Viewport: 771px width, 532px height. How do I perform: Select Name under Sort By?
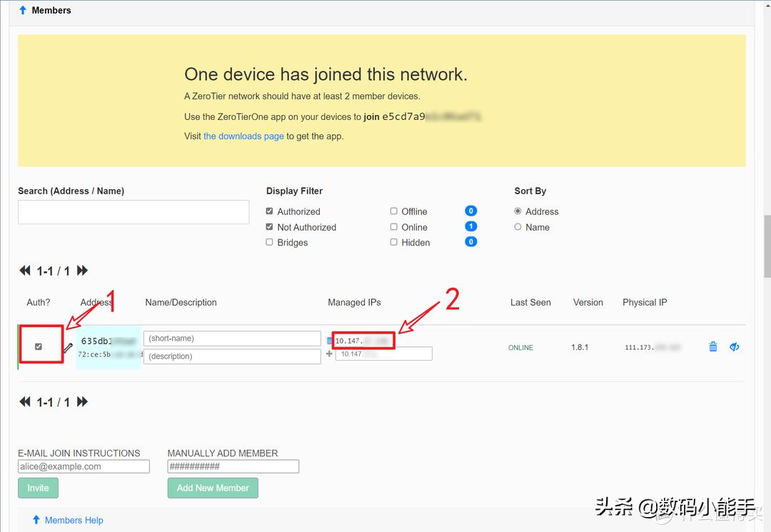(518, 226)
